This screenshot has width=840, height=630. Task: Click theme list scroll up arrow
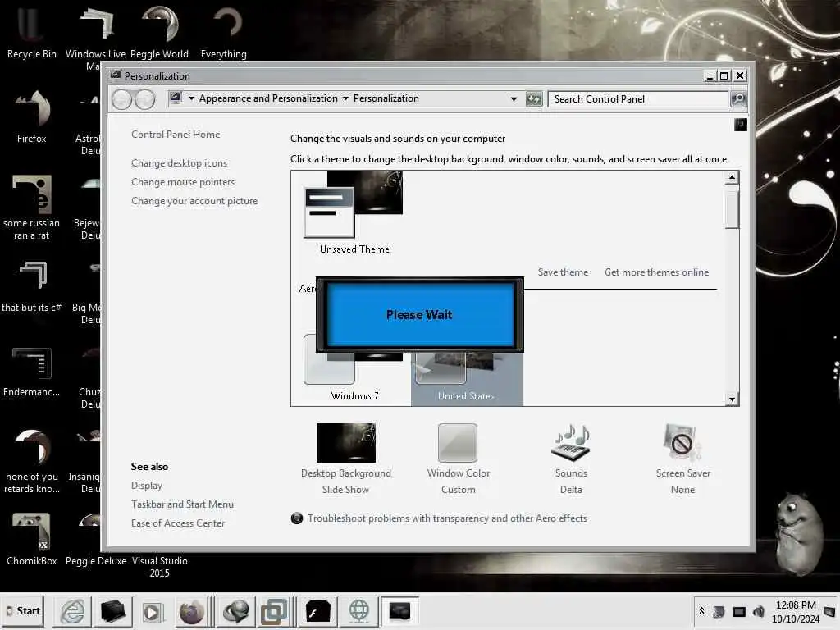coord(732,177)
